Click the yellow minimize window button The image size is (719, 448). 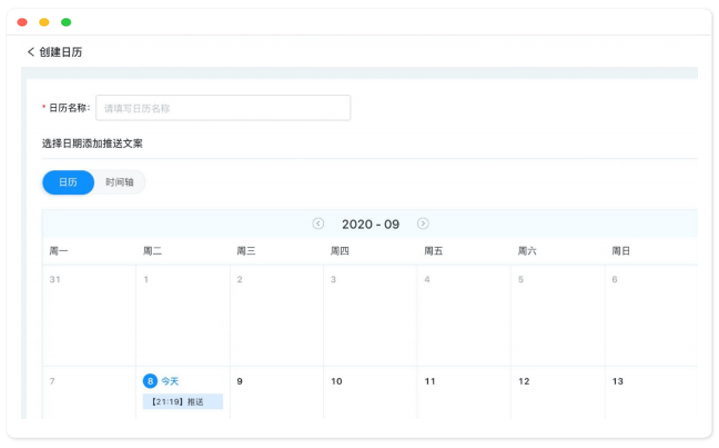point(44,22)
